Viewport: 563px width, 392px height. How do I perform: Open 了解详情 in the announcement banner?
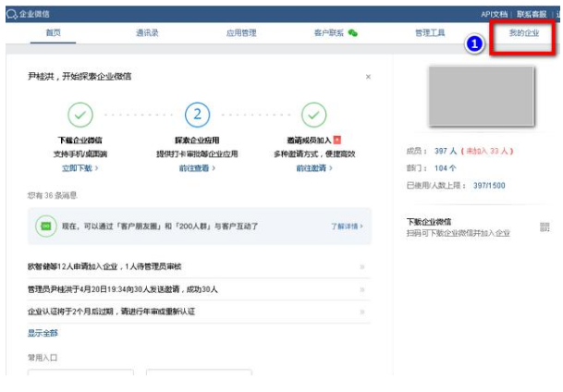[347, 227]
